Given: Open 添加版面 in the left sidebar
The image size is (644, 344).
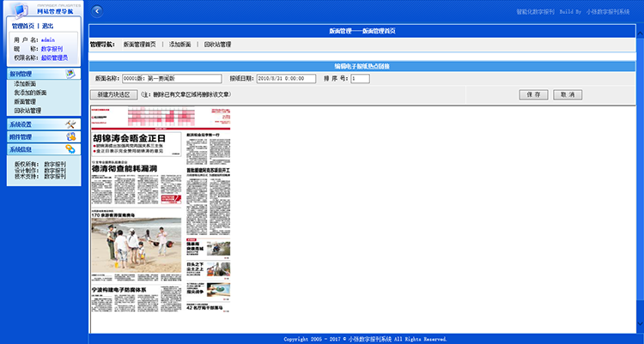Looking at the screenshot, I should (x=25, y=84).
